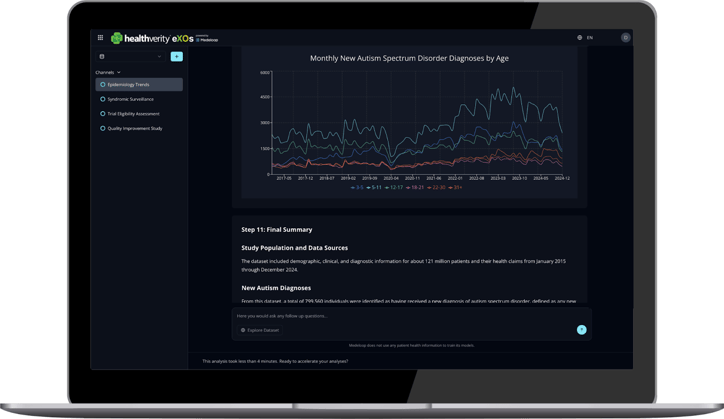Send the follow-up question with the arrow button
Viewport: 724px width, 419px height.
pyautogui.click(x=581, y=330)
